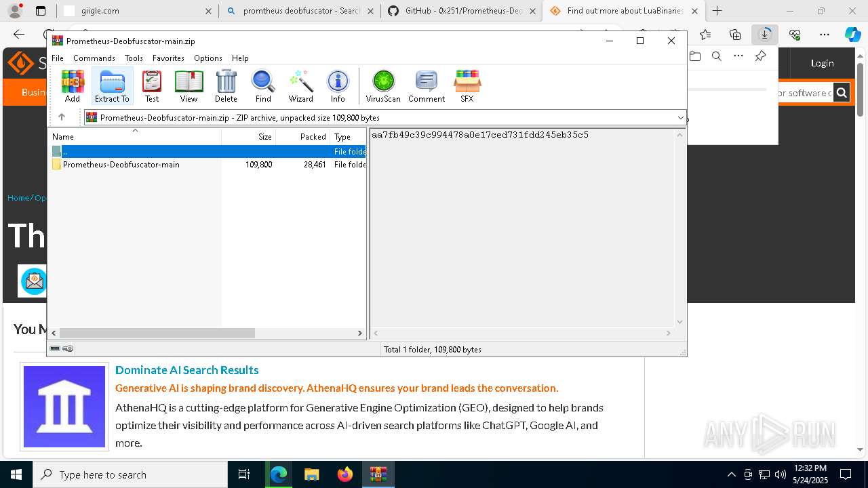The image size is (868, 488).
Task: Open the Tools menu
Action: pos(134,58)
